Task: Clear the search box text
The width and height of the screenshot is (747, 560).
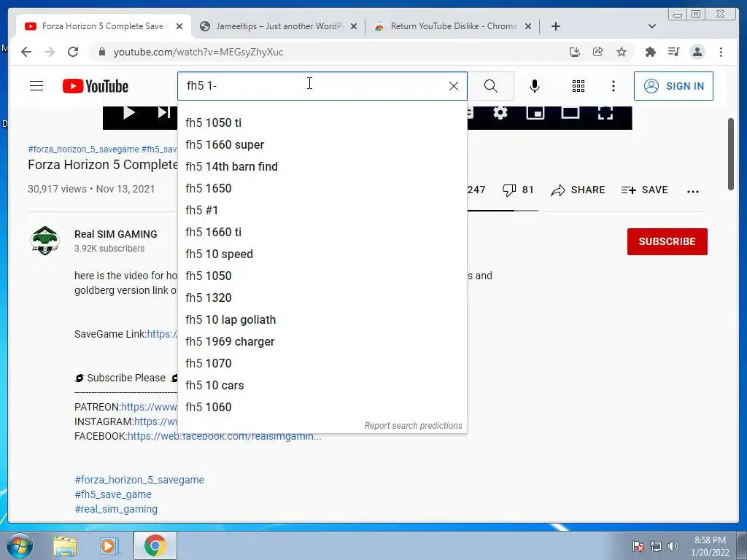Action: (454, 86)
